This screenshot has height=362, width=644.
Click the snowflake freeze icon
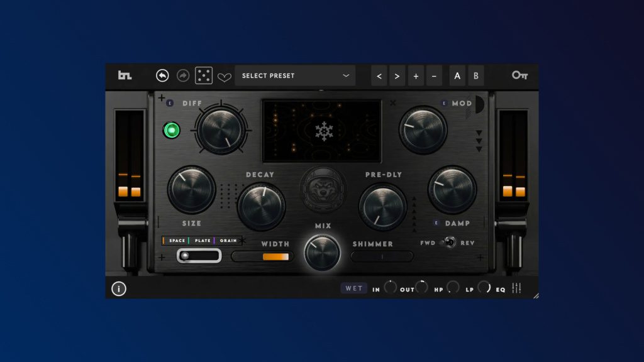[x=323, y=131]
